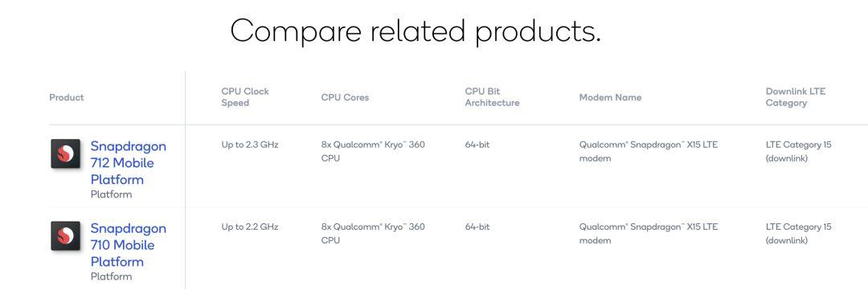868x302 pixels.
Task: Click 64-bit cell in Snapdragon 710 row
Action: [477, 226]
